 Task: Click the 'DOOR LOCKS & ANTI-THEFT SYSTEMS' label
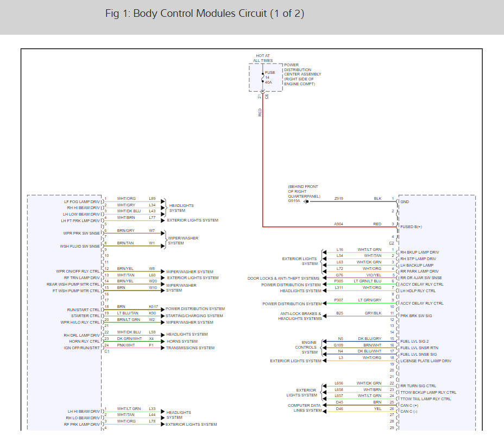coord(283,279)
